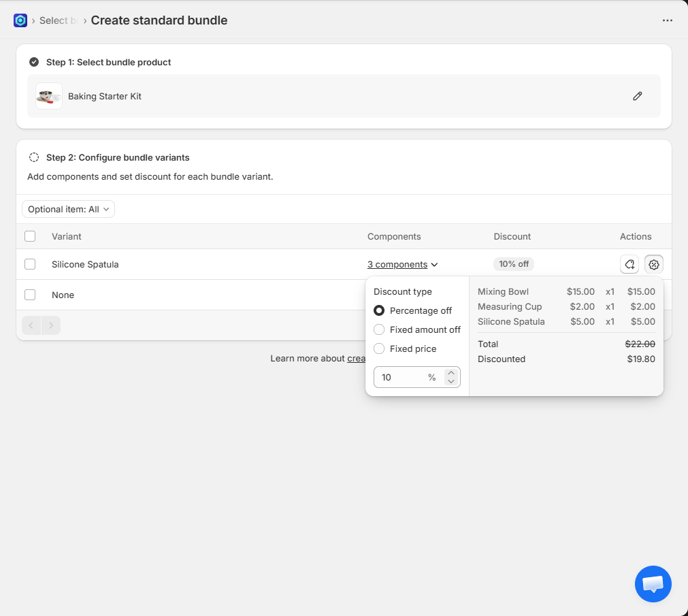Edit bundle product with the pencil icon

(x=637, y=96)
